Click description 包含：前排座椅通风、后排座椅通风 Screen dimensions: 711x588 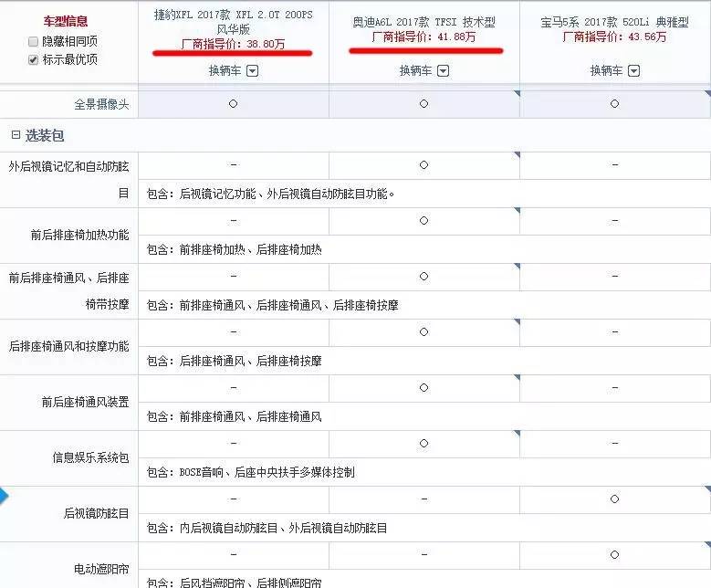234,417
